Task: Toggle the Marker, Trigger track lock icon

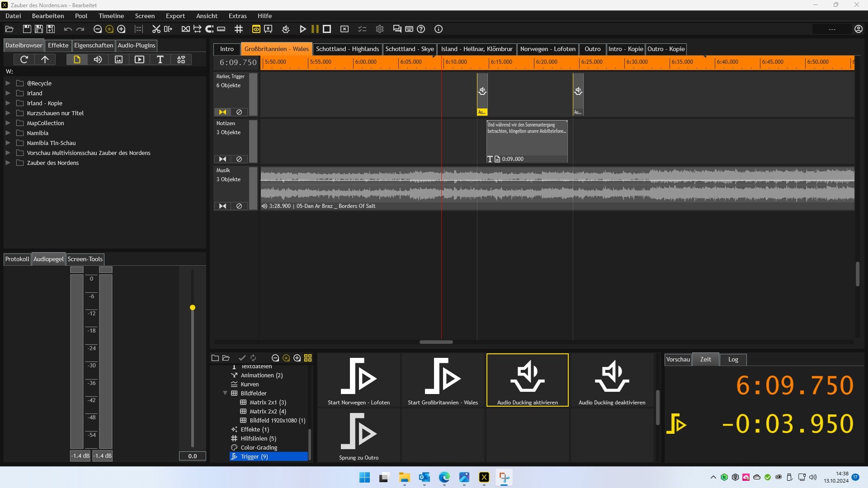Action: coord(222,112)
